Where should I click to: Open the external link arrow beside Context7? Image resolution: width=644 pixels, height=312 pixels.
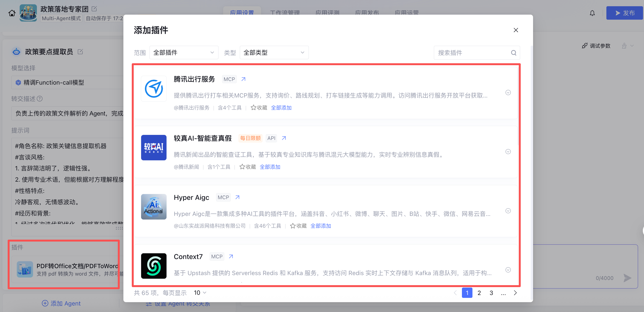click(231, 256)
